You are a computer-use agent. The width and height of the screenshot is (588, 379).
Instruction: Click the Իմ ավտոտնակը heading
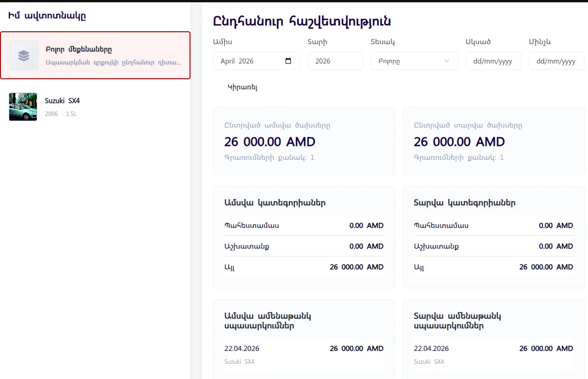point(47,16)
